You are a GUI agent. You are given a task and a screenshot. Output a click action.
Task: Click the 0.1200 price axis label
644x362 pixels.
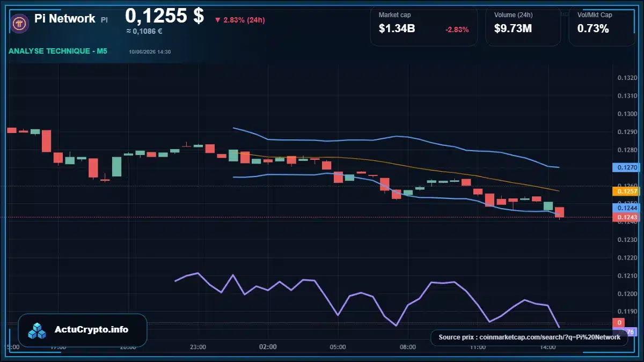pos(627,293)
